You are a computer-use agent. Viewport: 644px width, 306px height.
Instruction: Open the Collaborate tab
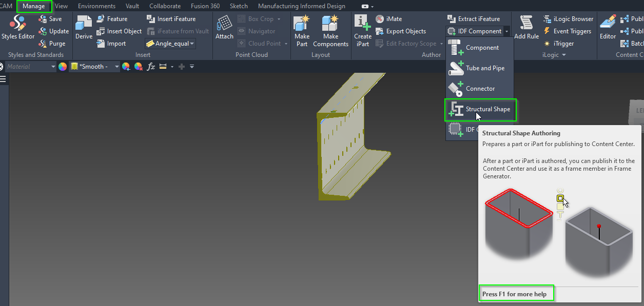[165, 6]
